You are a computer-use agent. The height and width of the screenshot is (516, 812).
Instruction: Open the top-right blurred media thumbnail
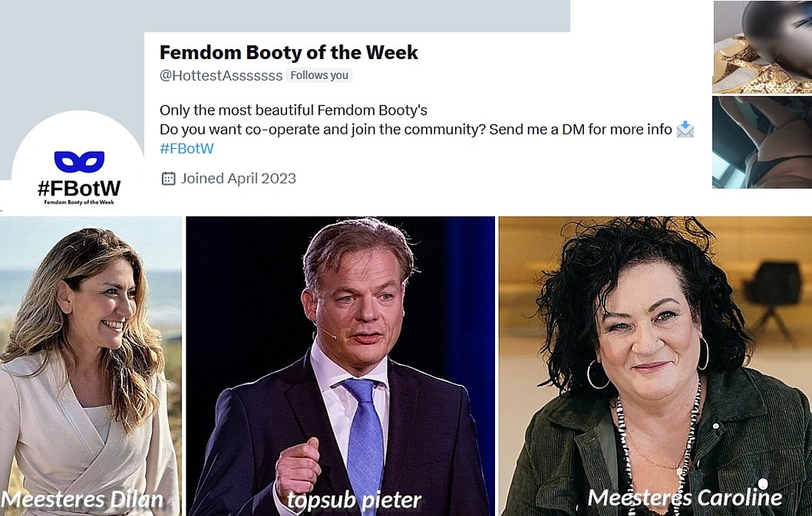pos(761,47)
